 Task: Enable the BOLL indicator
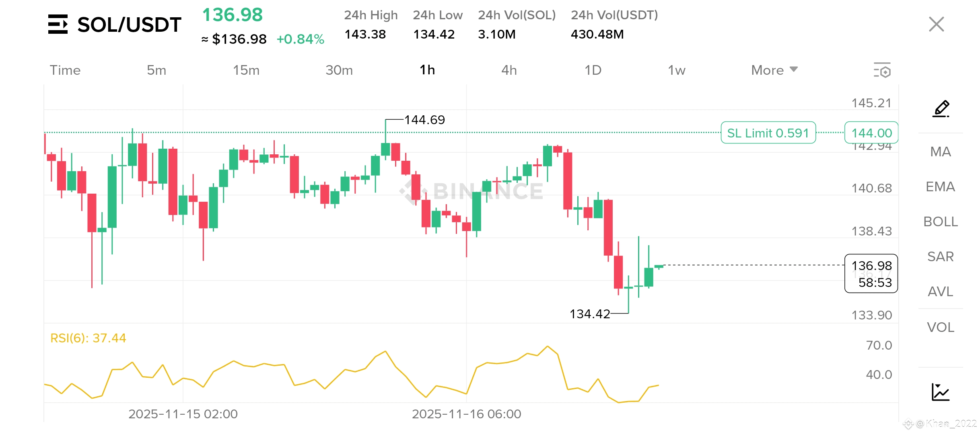point(940,222)
